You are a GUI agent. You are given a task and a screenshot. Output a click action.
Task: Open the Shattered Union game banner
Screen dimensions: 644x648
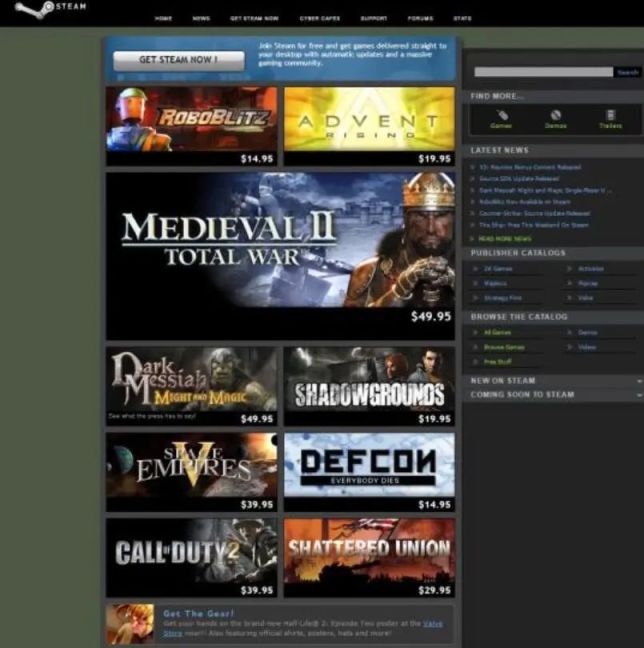[x=369, y=557]
